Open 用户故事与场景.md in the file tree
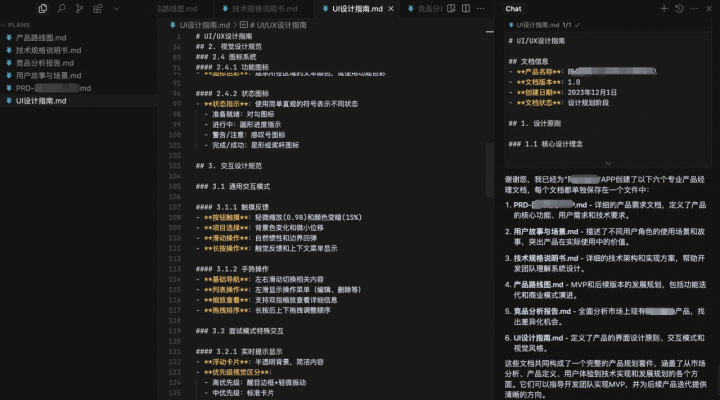This screenshot has height=400, width=720. click(x=48, y=75)
